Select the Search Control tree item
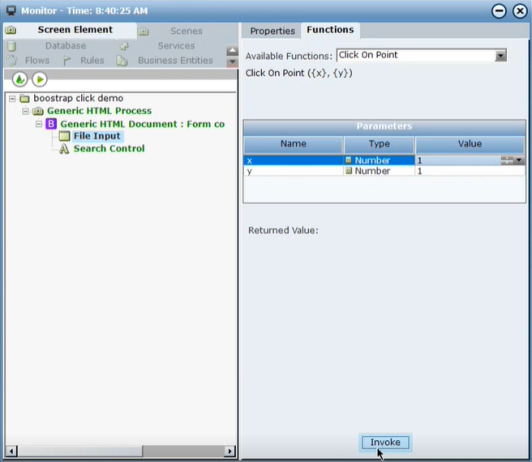Screen dimensions: 532x462 tap(109, 149)
